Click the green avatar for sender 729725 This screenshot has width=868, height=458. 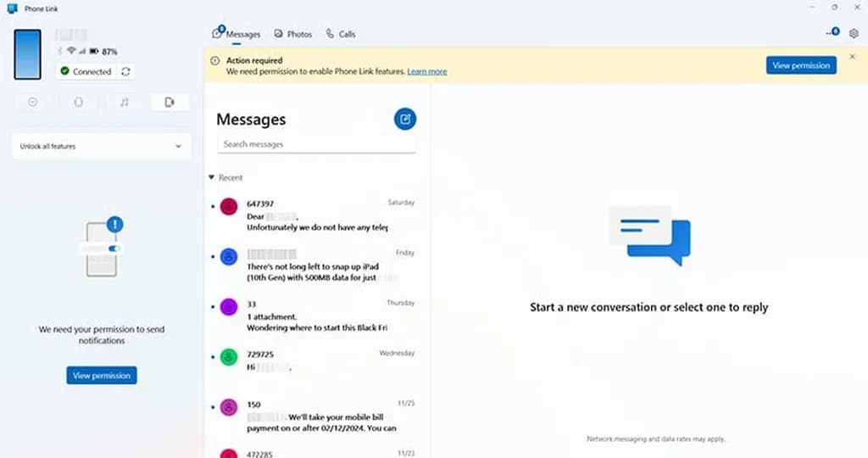point(228,357)
